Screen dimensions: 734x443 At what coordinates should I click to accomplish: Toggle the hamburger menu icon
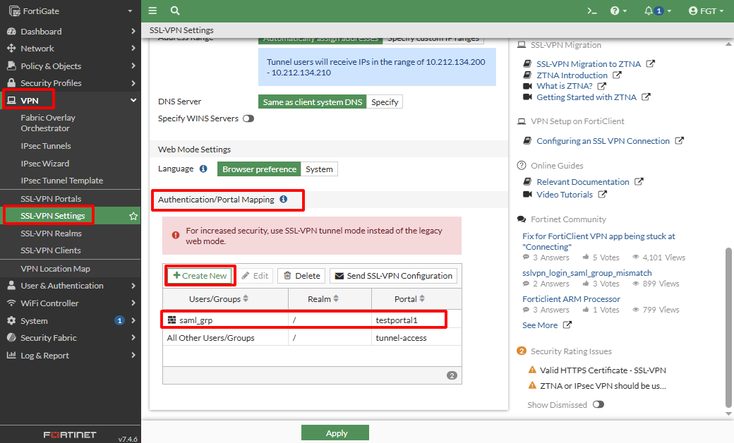[x=152, y=10]
